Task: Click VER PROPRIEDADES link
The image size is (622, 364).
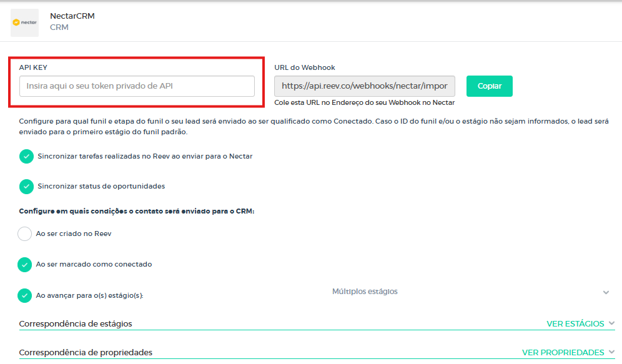Action: pos(563,353)
